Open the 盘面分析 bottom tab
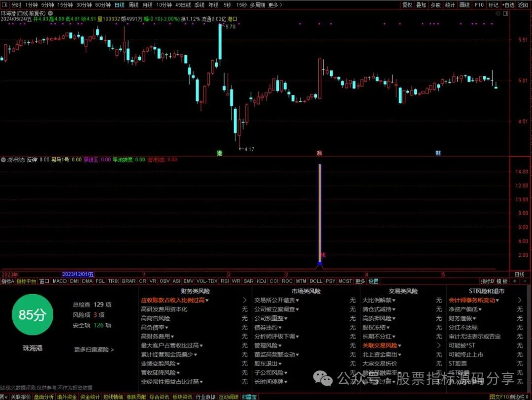The image size is (532, 400). tap(44, 397)
